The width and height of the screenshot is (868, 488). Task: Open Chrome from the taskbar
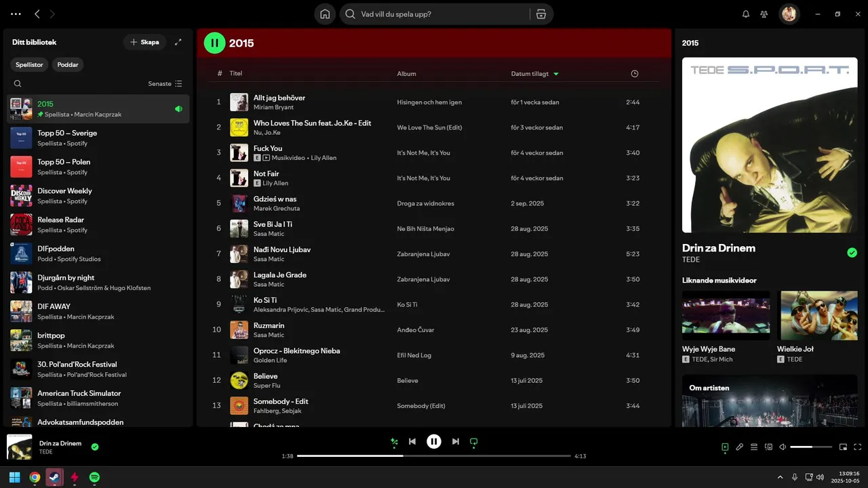pyautogui.click(x=35, y=477)
